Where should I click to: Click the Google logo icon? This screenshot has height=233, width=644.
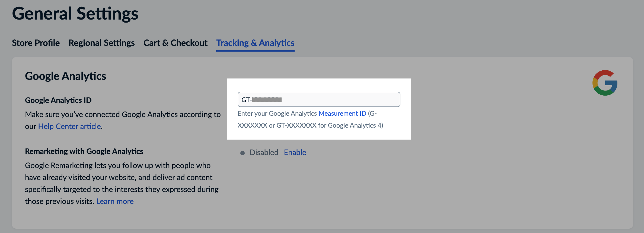605,83
